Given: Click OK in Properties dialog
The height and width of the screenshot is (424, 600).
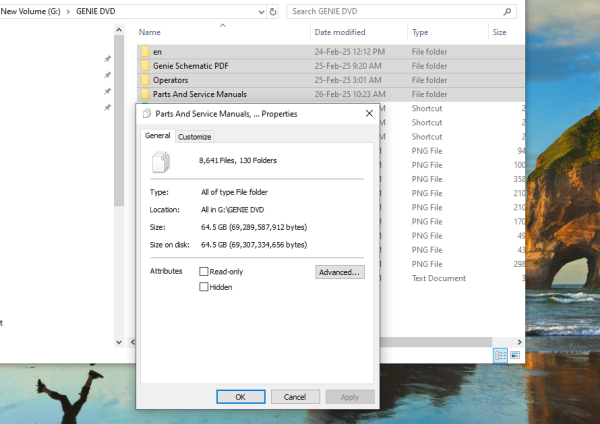Looking at the screenshot, I should [x=241, y=397].
